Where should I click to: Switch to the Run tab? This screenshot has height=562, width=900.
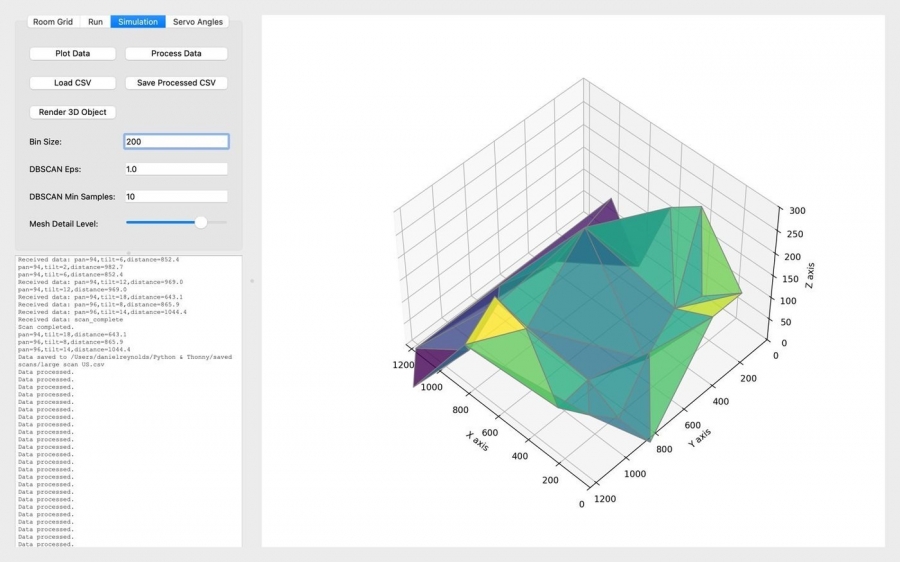(x=95, y=22)
